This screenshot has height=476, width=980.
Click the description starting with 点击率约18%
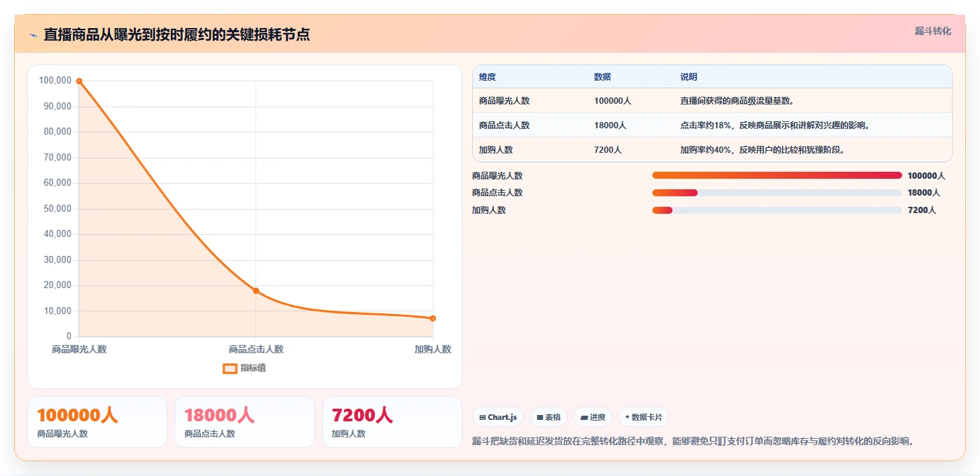coord(775,125)
